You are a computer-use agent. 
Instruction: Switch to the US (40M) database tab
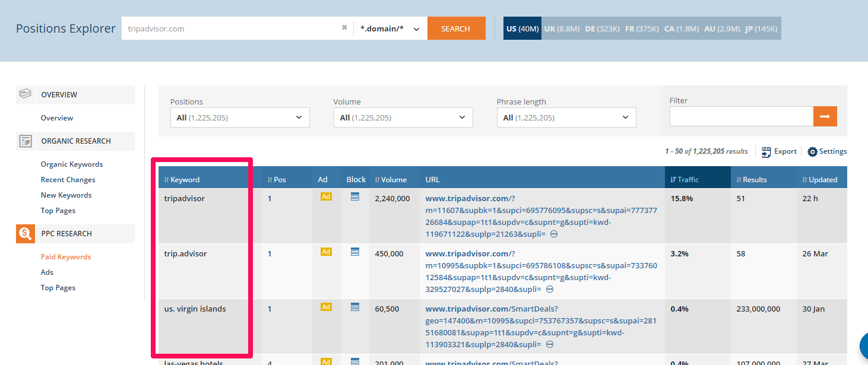(522, 28)
